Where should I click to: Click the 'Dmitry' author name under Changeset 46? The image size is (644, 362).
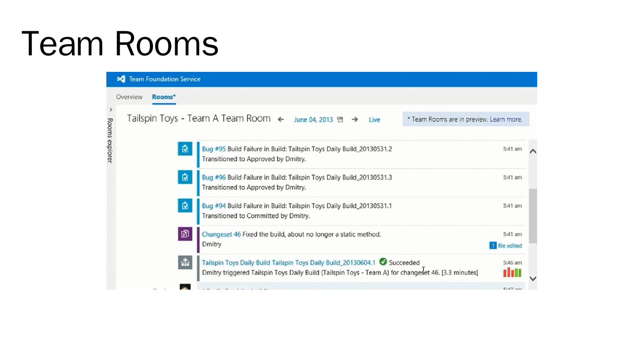211,245
